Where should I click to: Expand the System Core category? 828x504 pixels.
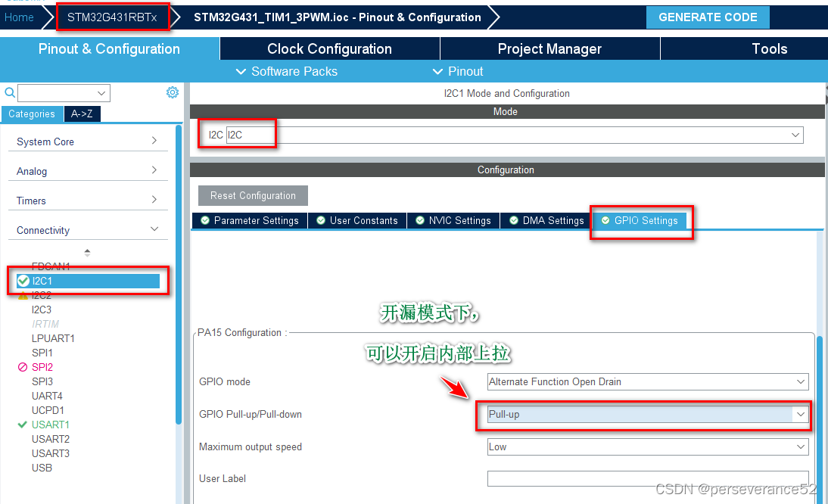(x=88, y=142)
